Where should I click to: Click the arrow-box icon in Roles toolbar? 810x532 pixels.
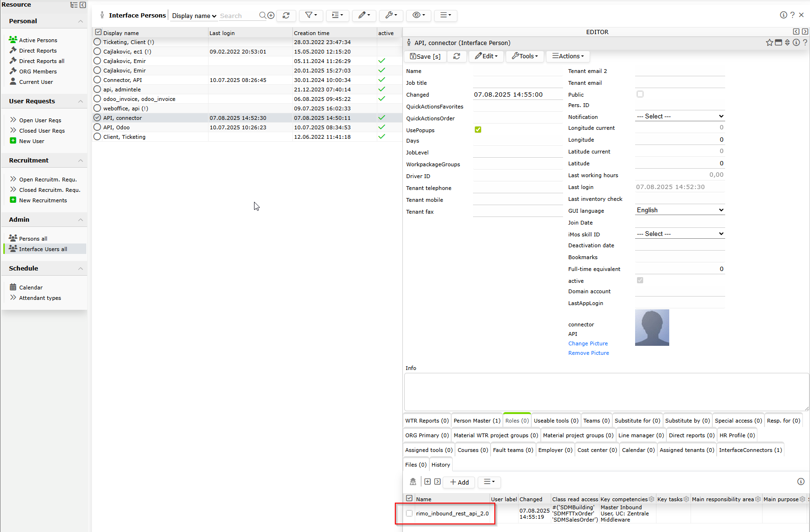point(437,481)
